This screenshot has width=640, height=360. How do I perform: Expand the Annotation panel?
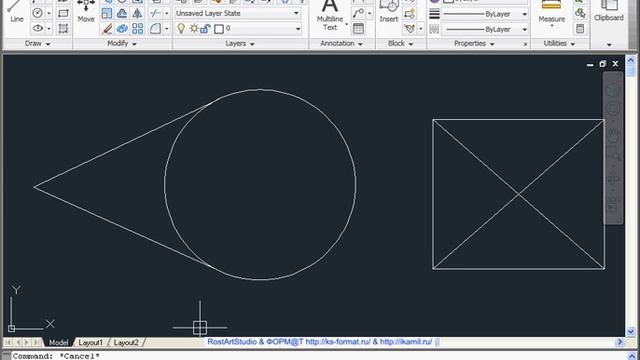pos(342,43)
